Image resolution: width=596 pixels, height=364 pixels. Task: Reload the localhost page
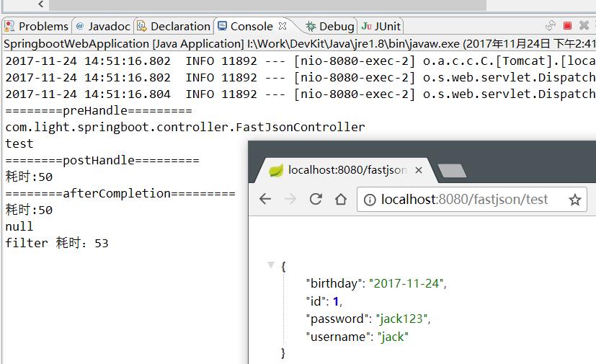316,198
